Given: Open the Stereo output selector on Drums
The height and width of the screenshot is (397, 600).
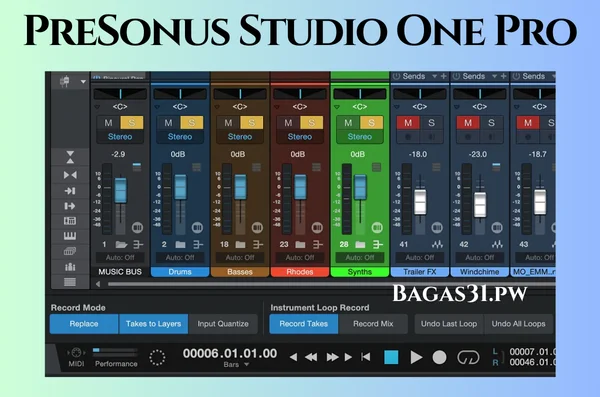Looking at the screenshot, I should pyautogui.click(x=180, y=137).
